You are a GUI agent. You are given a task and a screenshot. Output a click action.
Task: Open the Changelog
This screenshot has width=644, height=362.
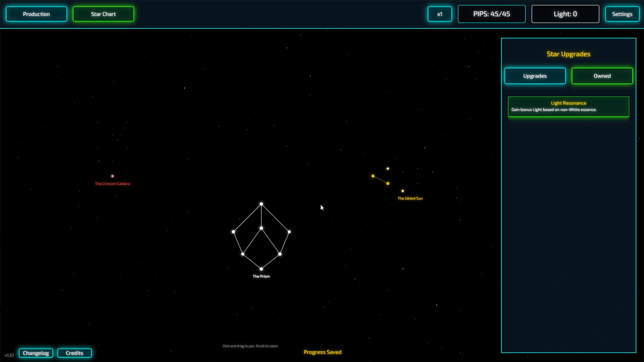(x=36, y=353)
